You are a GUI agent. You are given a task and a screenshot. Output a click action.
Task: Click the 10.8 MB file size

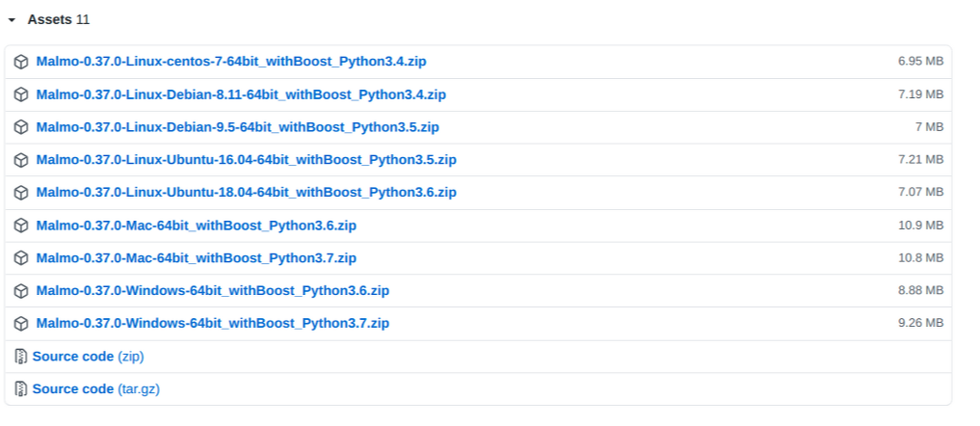920,257
